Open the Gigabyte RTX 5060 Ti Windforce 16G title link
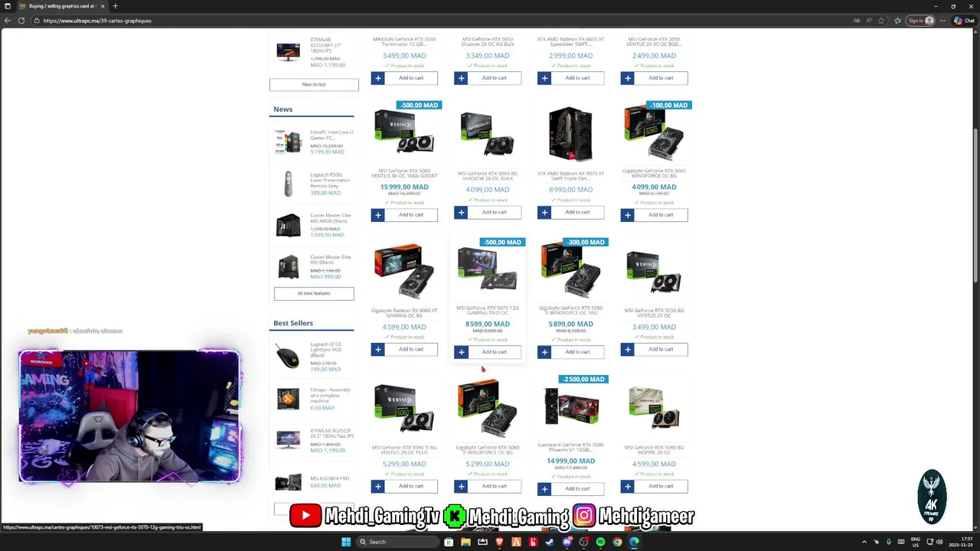The width and height of the screenshot is (980, 551). coord(571,311)
